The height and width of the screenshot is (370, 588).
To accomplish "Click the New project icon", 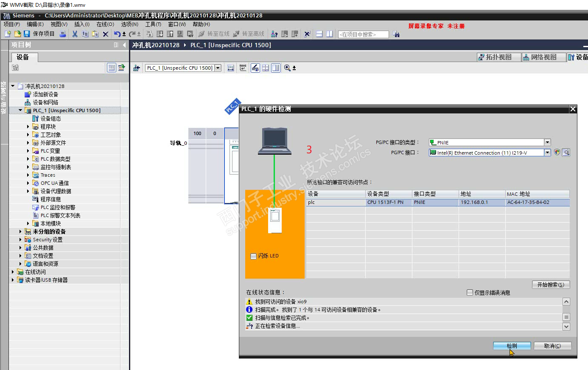I will pyautogui.click(x=8, y=34).
